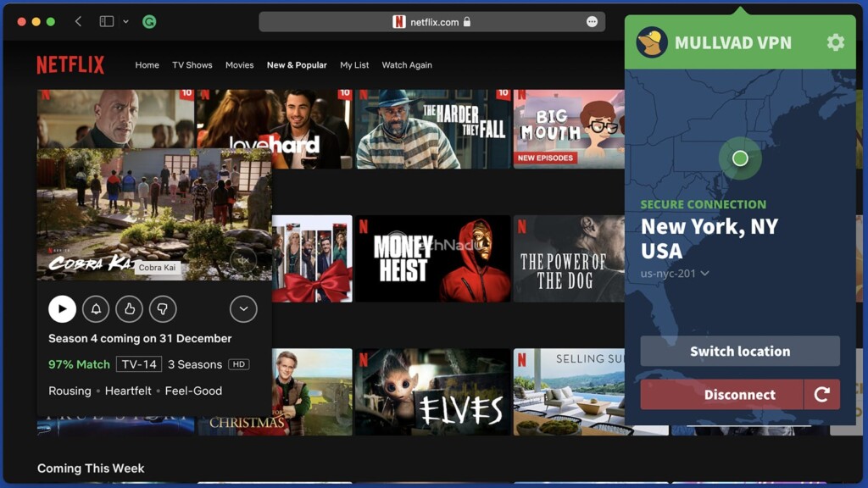This screenshot has height=488, width=868.
Task: Click the Heartfelt genre tag
Action: pos(128,391)
